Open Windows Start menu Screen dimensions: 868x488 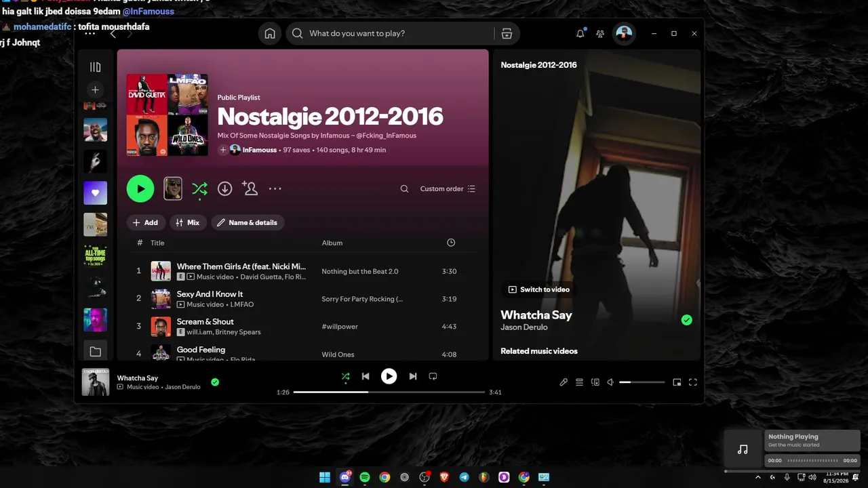click(325, 477)
